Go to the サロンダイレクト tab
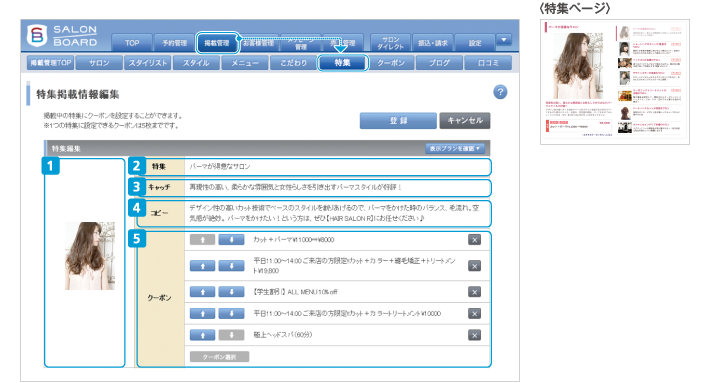This screenshot has width=710, height=383. 390,43
